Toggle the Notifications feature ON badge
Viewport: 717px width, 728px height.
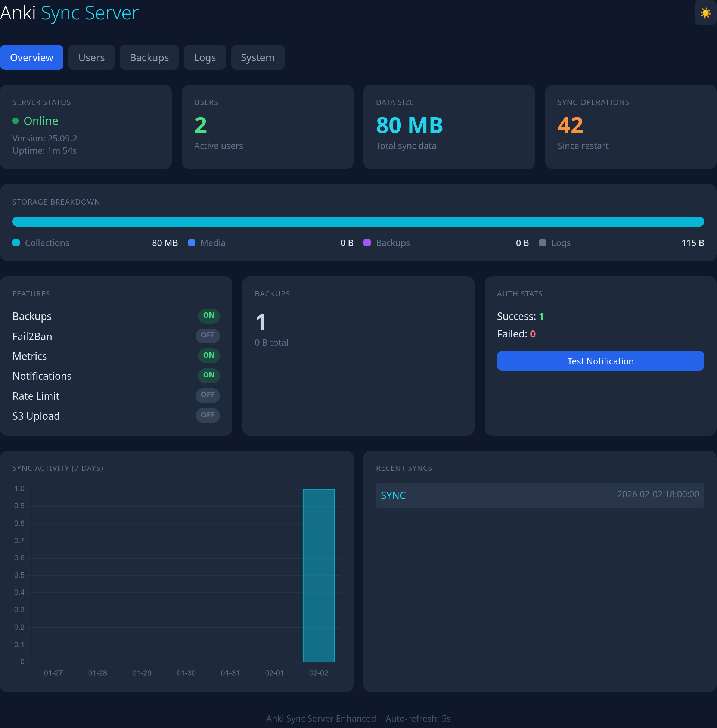(x=209, y=375)
